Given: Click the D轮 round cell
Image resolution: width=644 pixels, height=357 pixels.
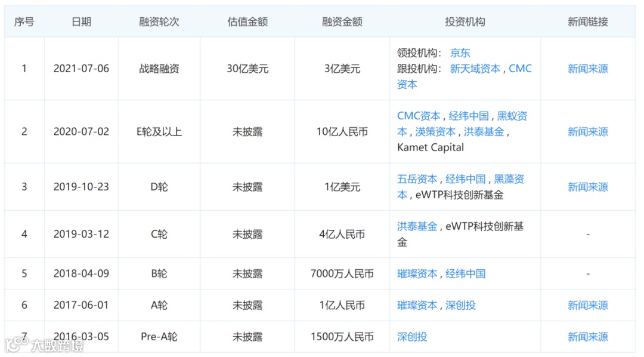Looking at the screenshot, I should (159, 187).
